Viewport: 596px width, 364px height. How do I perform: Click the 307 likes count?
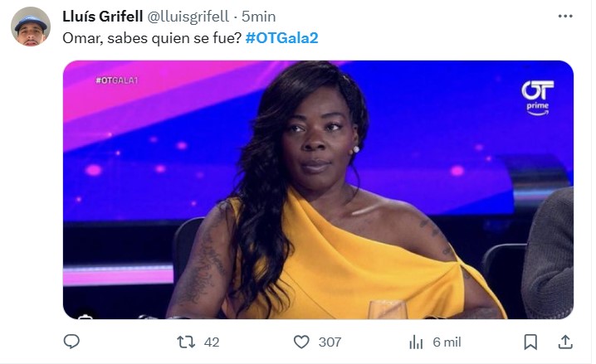point(330,342)
